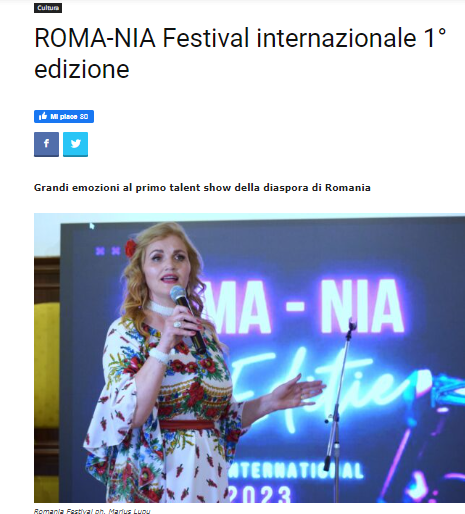Click the 2023 text in the photo
This screenshot has height=514, width=465.
click(260, 494)
